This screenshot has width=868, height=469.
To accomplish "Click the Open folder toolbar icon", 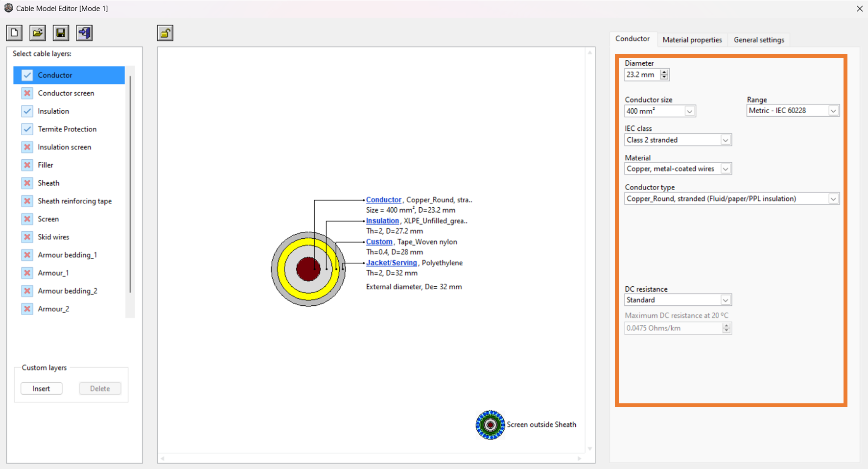I will point(38,33).
